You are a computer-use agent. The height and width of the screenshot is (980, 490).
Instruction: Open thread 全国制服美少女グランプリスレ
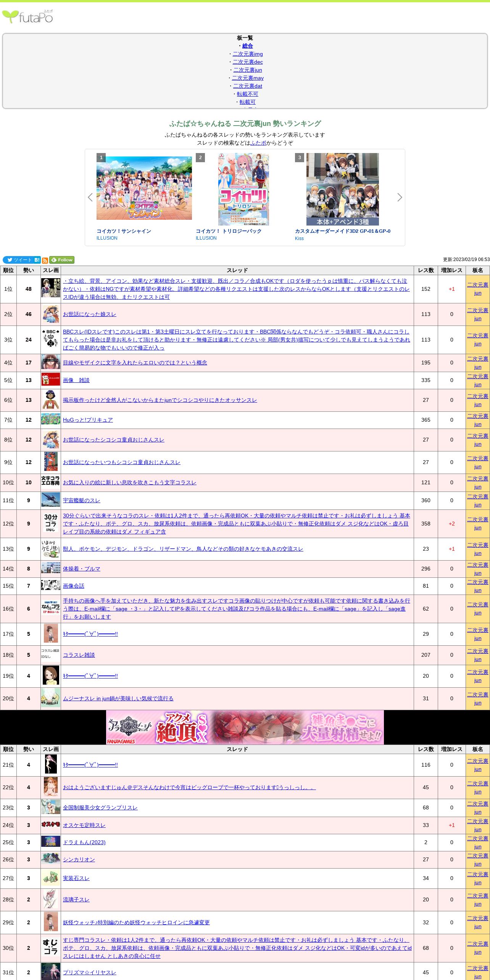click(100, 808)
